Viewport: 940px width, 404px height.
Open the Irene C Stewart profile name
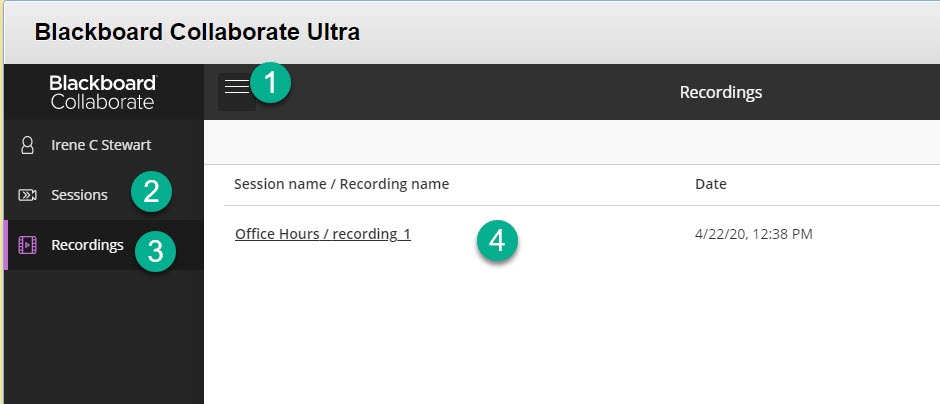point(101,145)
